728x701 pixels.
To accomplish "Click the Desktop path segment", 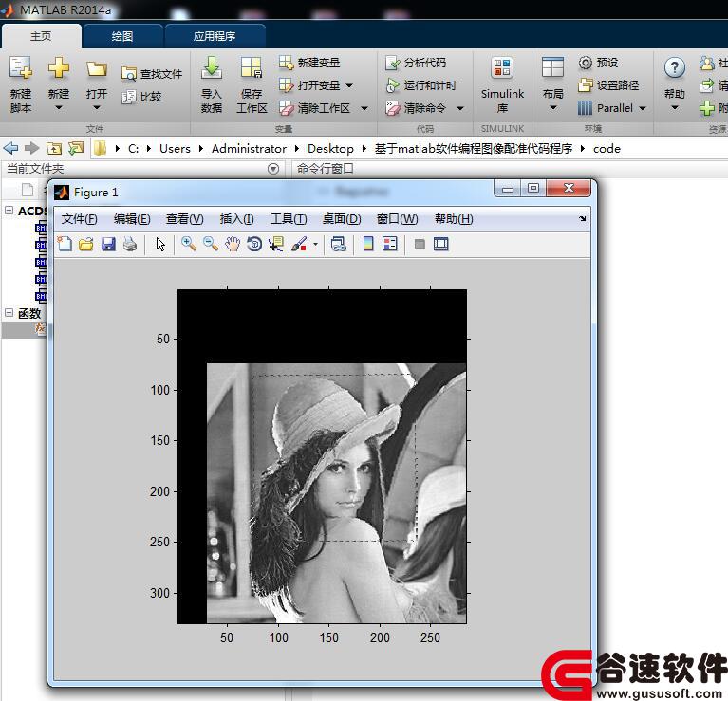I will [330, 149].
